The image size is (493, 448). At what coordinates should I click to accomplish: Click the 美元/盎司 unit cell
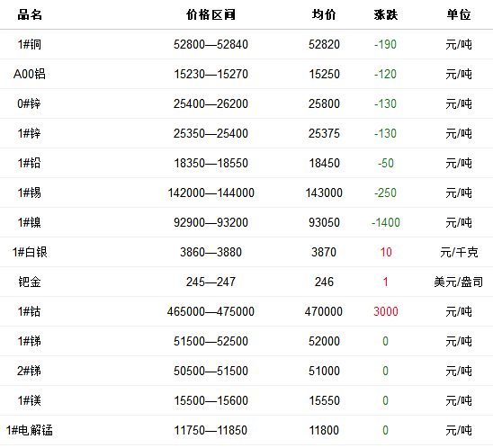click(459, 282)
